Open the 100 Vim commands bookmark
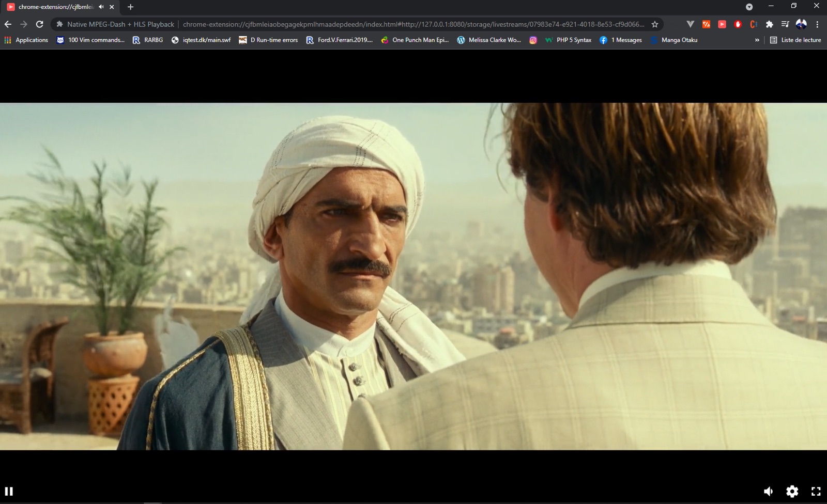 [91, 40]
